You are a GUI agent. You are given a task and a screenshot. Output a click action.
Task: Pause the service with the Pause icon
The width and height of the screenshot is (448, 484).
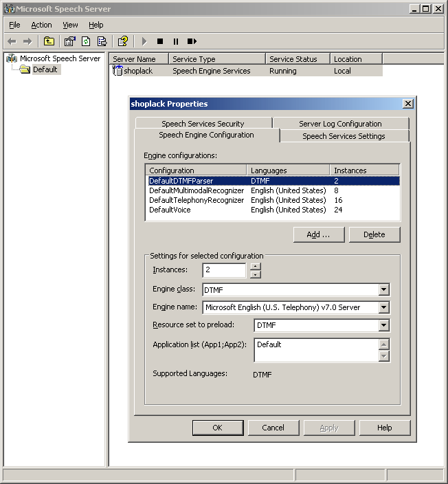[176, 41]
